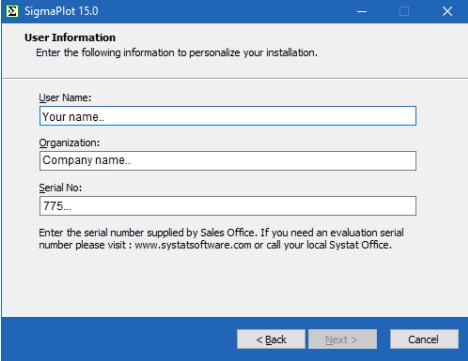Viewport: 468px width, 361px height.
Task: Cancel the SigmaPlot installation
Action: [424, 339]
